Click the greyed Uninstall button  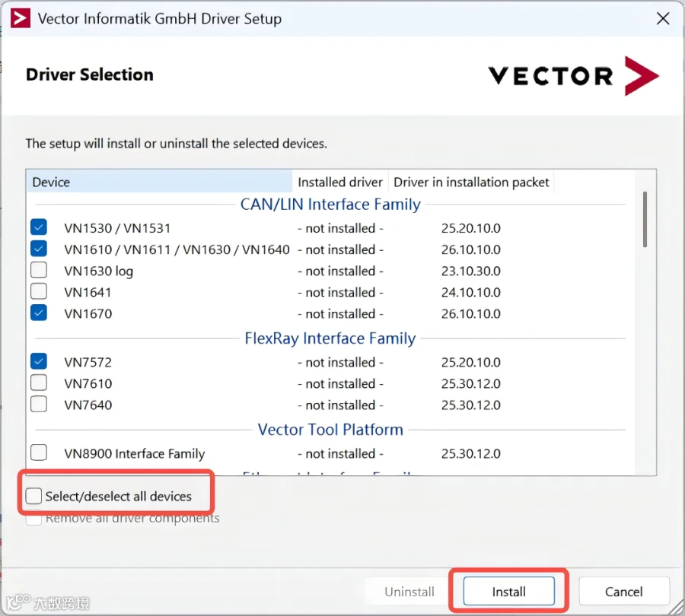point(409,592)
